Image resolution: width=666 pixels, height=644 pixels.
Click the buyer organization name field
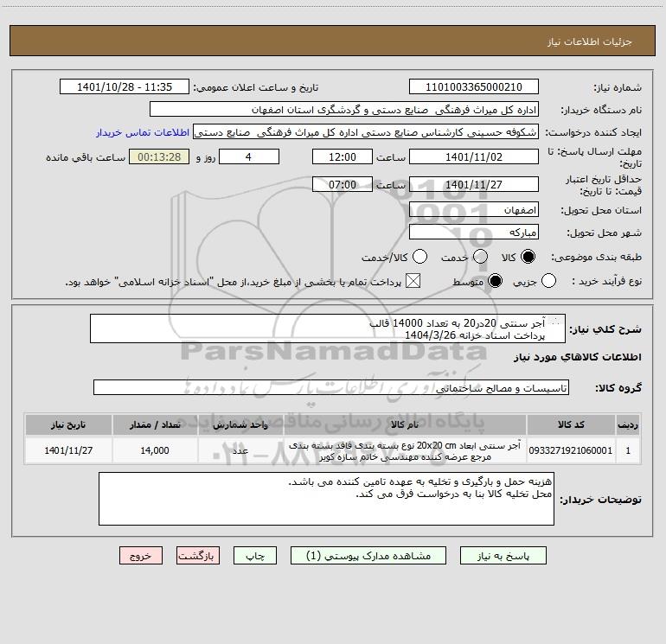pos(344,109)
